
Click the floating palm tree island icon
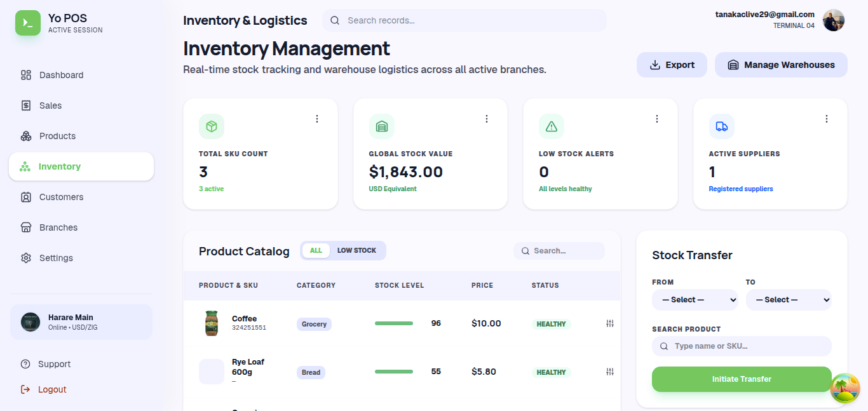(x=845, y=388)
